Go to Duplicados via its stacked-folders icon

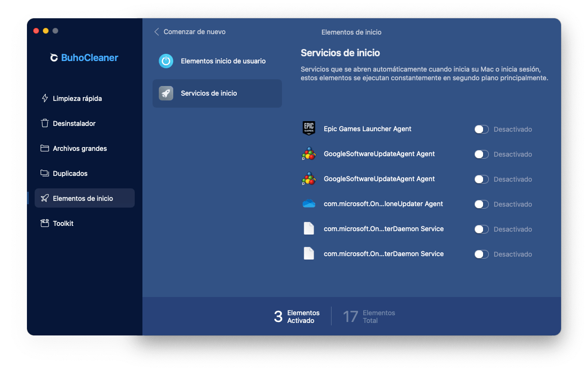click(45, 173)
